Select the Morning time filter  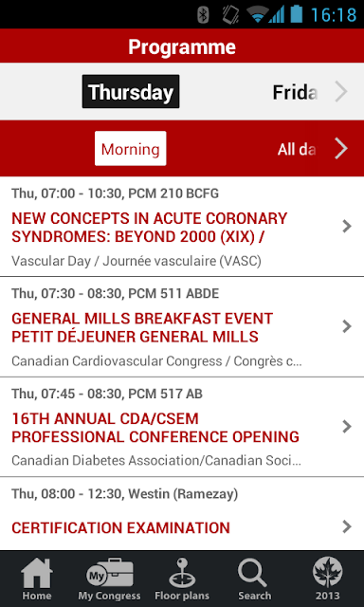point(131,149)
